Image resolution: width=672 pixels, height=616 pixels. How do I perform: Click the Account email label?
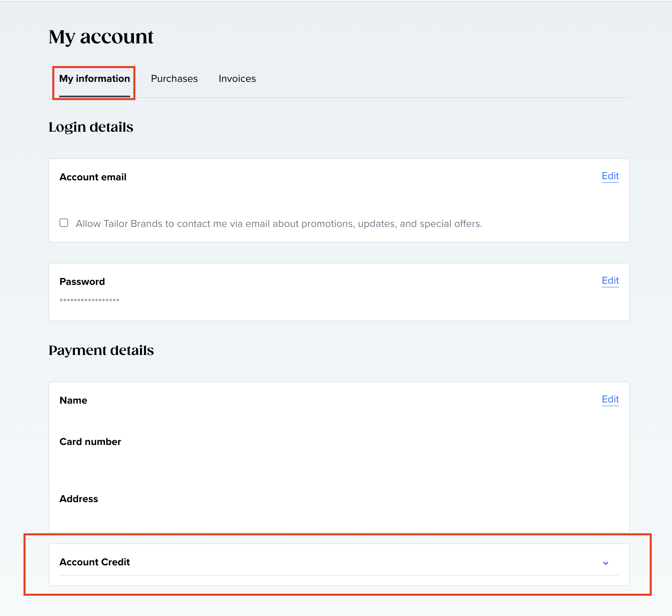pos(93,177)
